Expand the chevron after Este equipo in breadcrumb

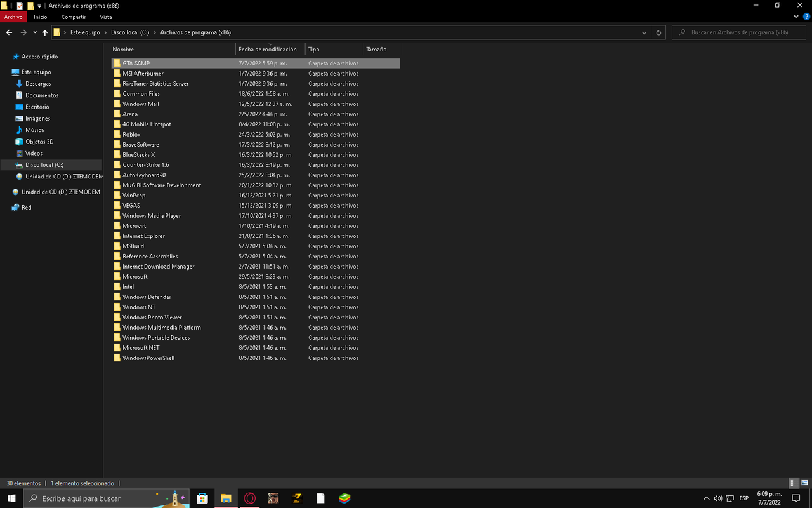(105, 32)
